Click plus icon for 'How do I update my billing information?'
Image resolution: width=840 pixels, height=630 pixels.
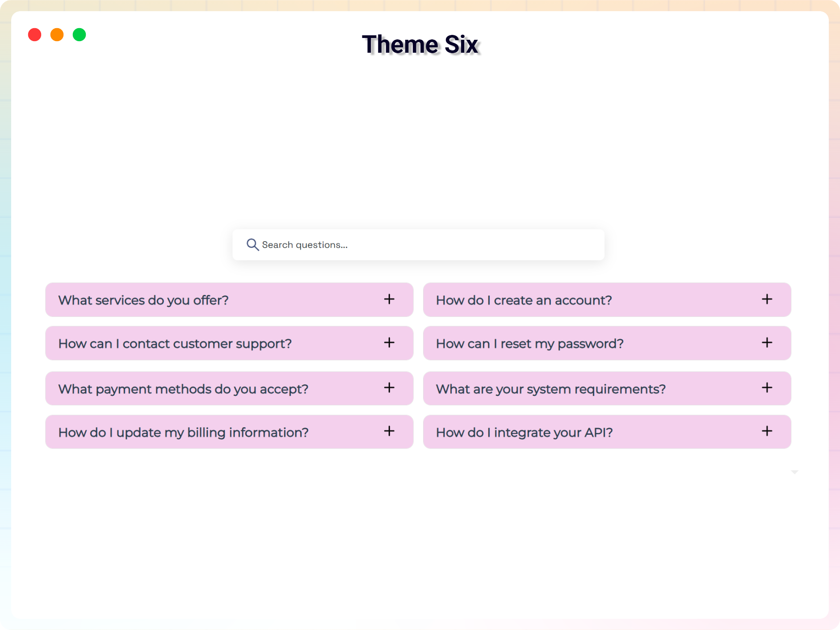(389, 431)
